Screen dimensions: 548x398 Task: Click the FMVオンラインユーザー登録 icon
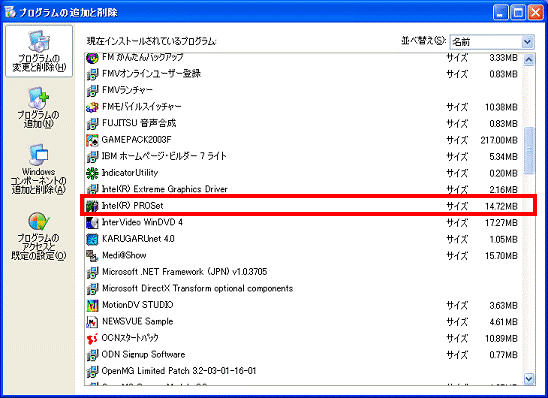[x=92, y=74]
